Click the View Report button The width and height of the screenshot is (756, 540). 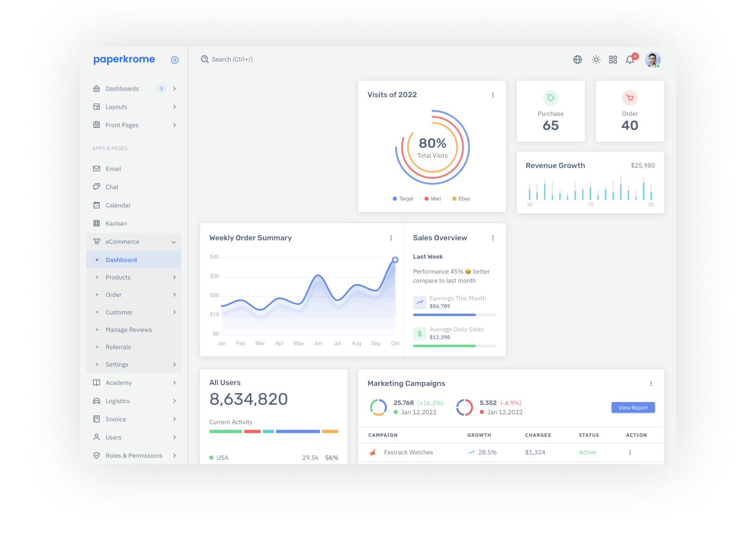tap(633, 407)
